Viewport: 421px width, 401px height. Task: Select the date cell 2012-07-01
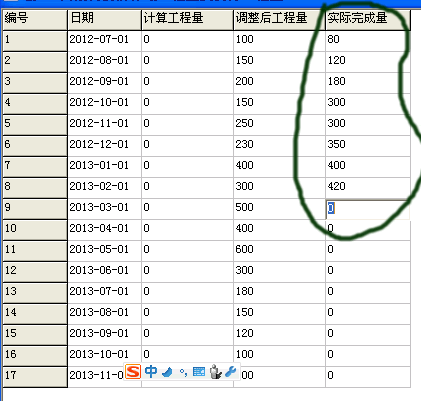point(105,41)
